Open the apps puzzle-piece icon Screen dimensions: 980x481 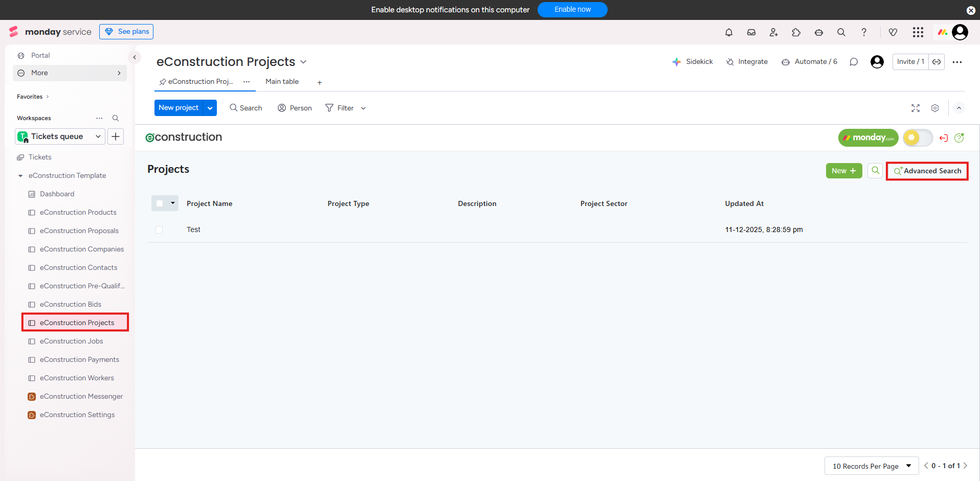click(796, 32)
